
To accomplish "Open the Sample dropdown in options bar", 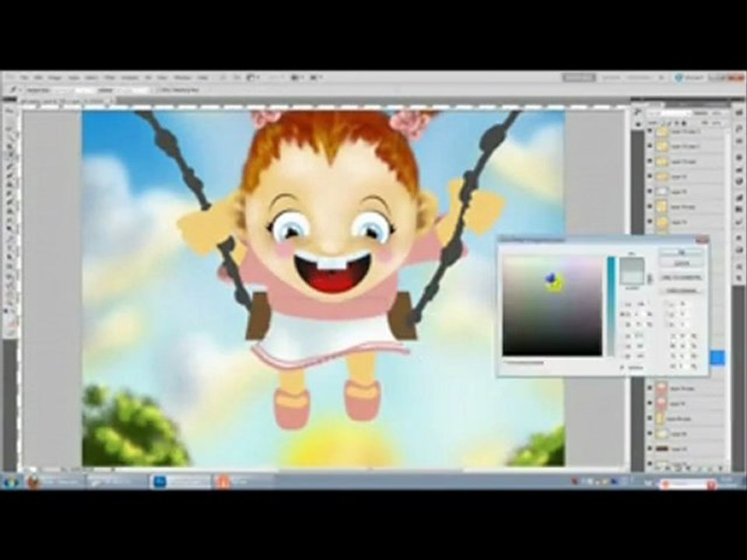I will tap(131, 89).
